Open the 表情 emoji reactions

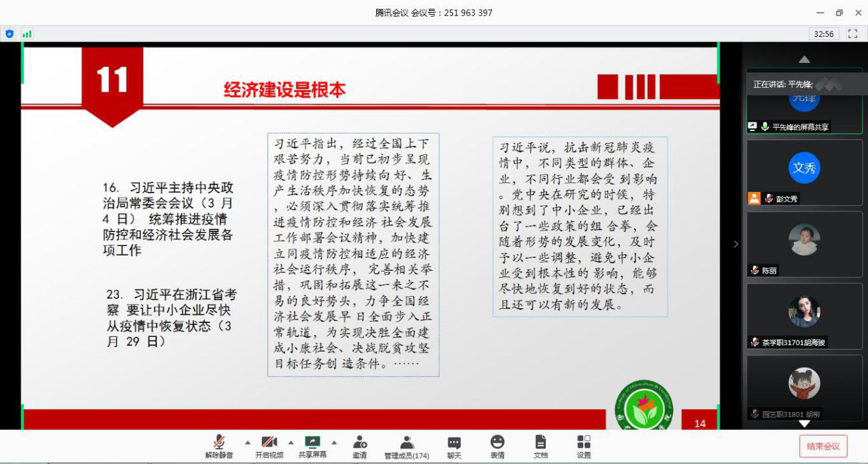pos(497,446)
